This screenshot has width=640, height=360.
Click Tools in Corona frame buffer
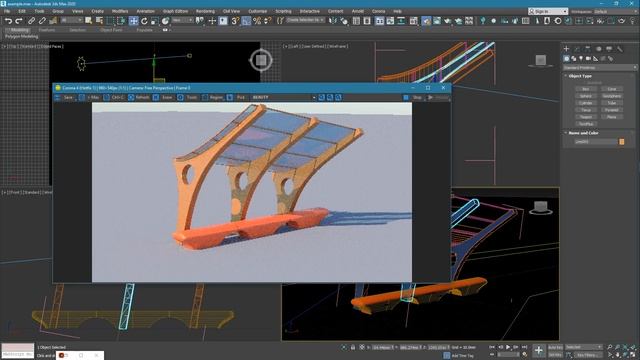[188, 98]
